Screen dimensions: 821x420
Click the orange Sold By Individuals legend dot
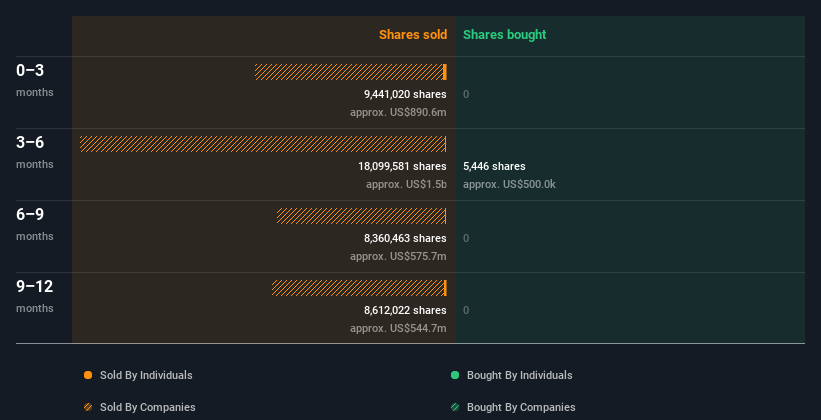(88, 375)
